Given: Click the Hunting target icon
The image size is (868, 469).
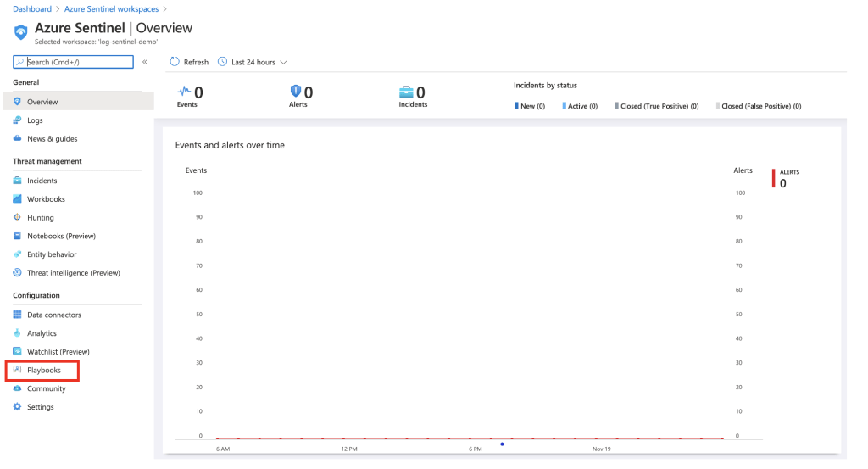Looking at the screenshot, I should (x=18, y=218).
